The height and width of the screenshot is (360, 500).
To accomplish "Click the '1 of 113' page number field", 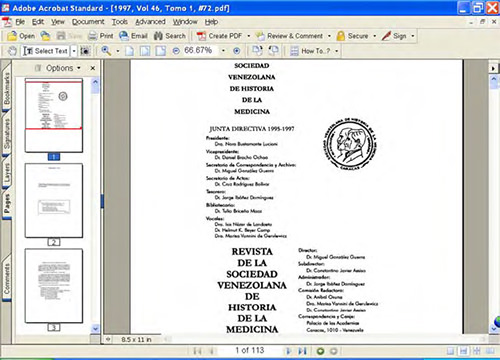I will coord(250,350).
